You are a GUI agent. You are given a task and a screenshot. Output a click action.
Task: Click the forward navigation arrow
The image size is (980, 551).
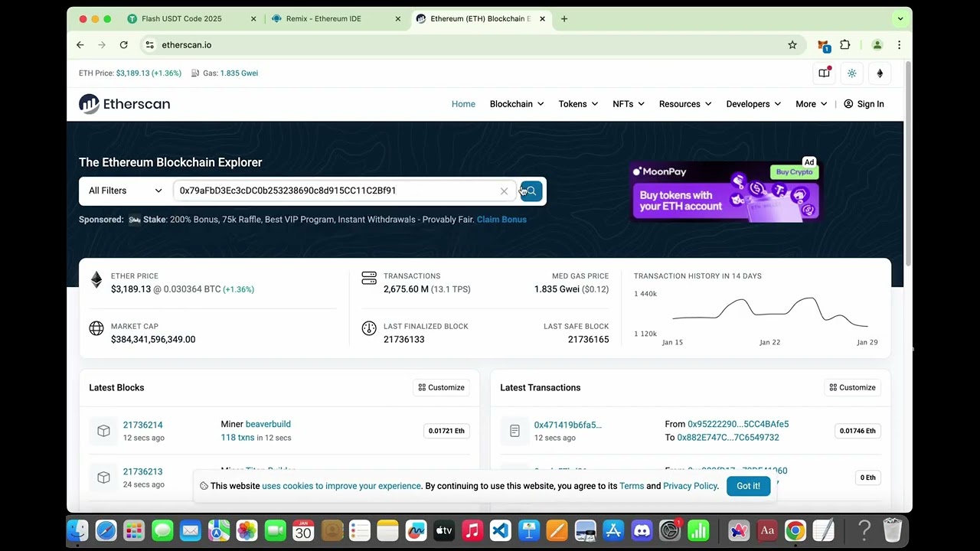(x=101, y=45)
